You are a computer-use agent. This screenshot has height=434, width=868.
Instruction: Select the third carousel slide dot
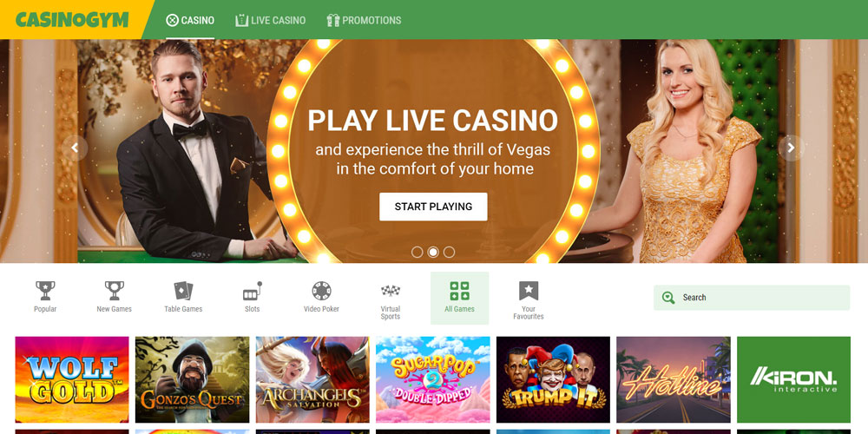[x=449, y=253]
